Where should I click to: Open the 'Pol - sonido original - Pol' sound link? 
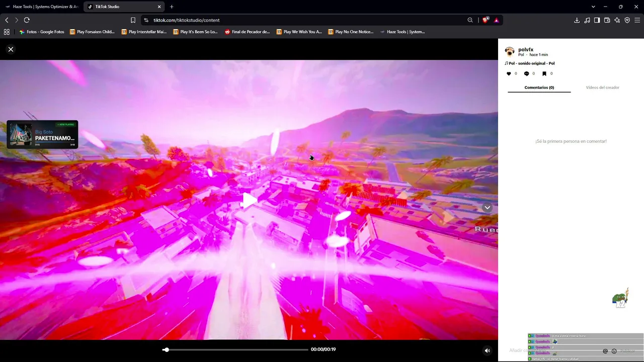click(x=530, y=63)
